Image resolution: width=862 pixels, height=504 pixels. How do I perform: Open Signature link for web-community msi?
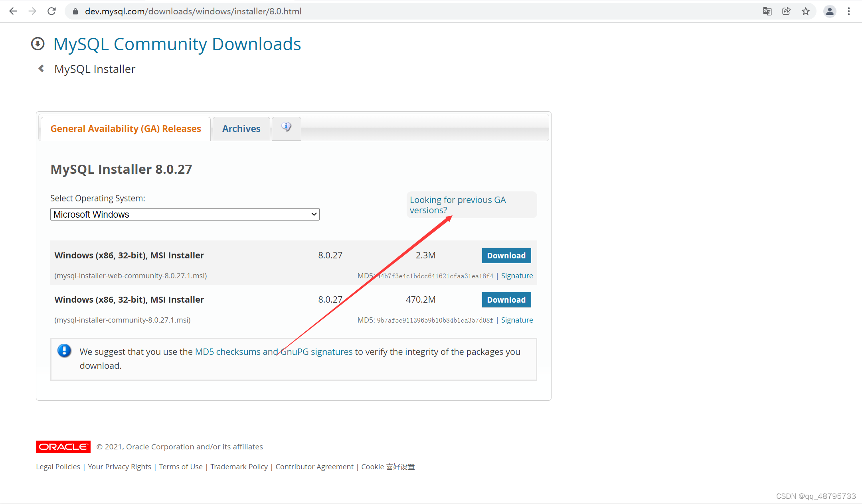click(x=517, y=276)
